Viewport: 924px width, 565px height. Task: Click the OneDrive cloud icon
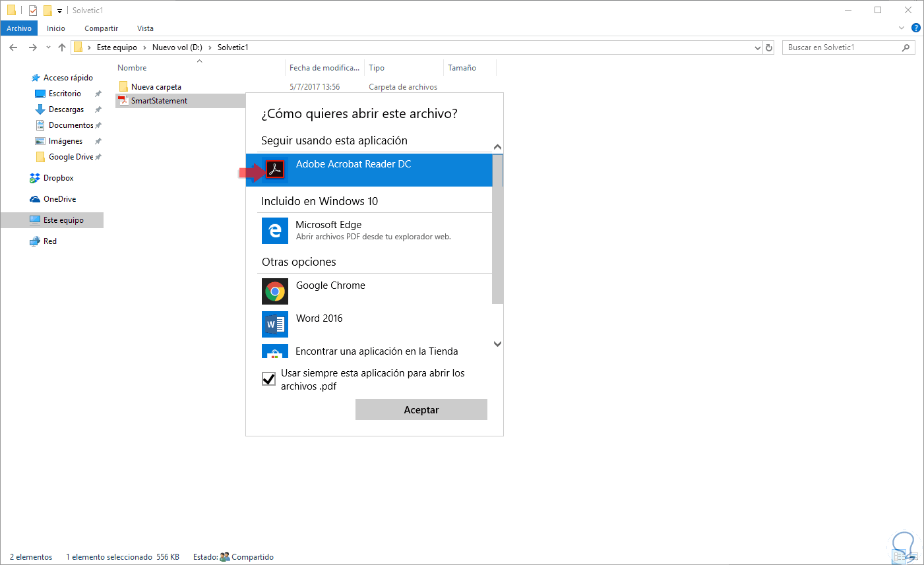pyautogui.click(x=35, y=199)
